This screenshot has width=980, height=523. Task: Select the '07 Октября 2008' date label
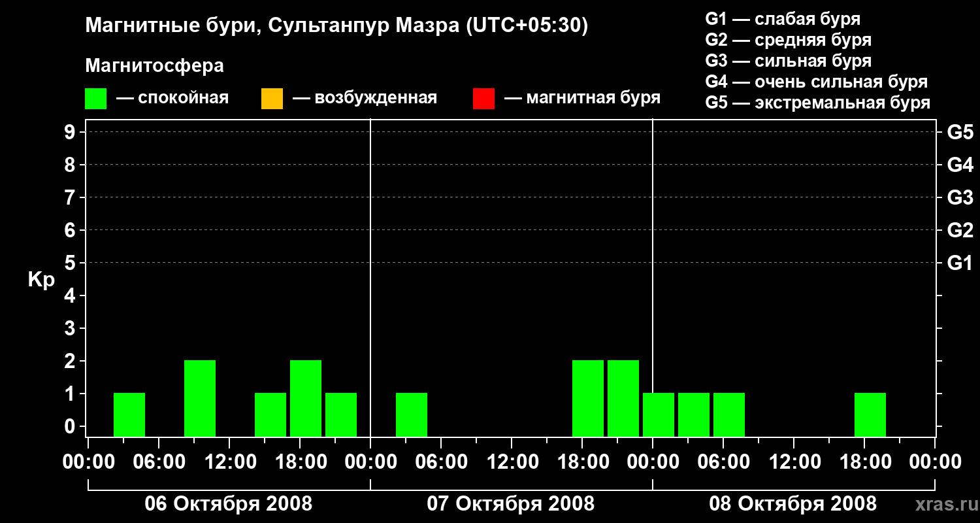coord(510,504)
